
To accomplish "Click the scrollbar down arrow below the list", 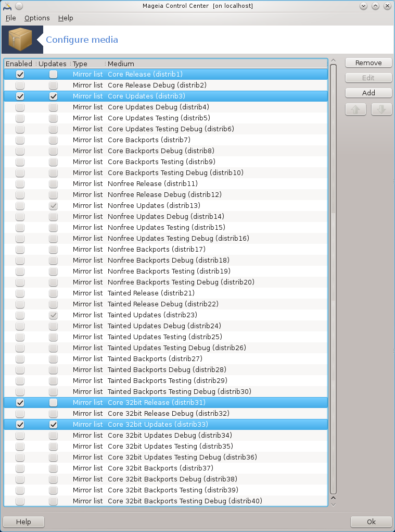I will (334, 504).
